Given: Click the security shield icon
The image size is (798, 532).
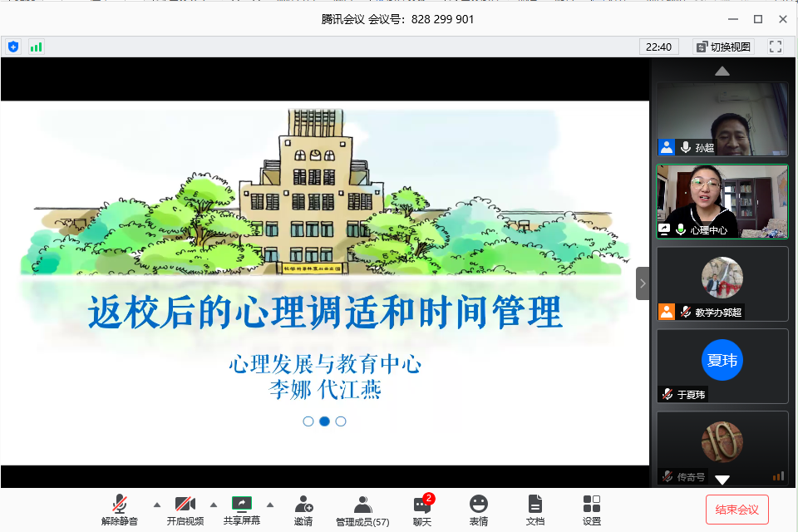Looking at the screenshot, I should (13, 47).
